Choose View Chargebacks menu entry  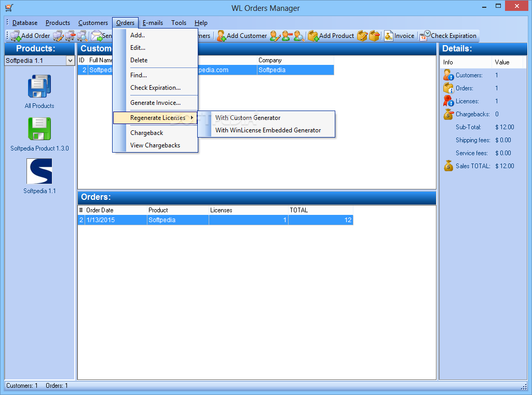click(155, 145)
